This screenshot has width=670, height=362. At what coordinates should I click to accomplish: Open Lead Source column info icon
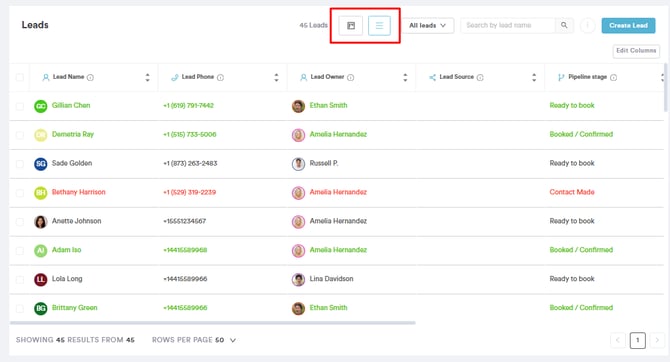coord(480,77)
